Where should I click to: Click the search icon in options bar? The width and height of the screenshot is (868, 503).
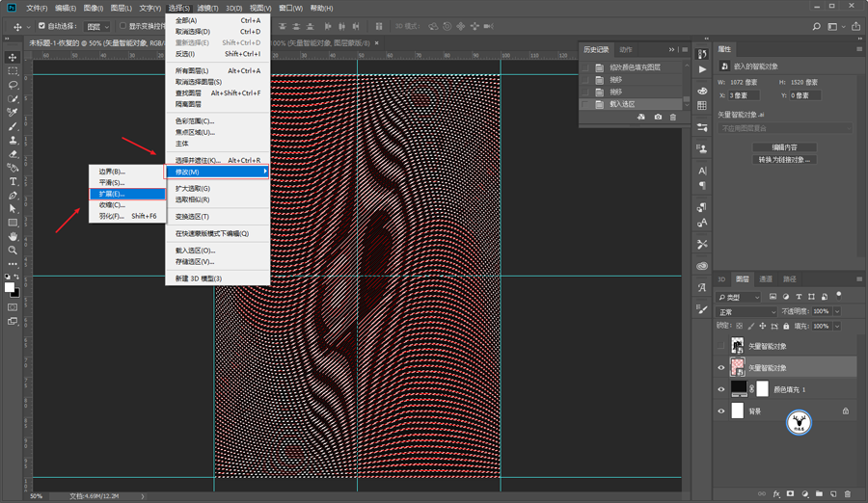pos(816,27)
